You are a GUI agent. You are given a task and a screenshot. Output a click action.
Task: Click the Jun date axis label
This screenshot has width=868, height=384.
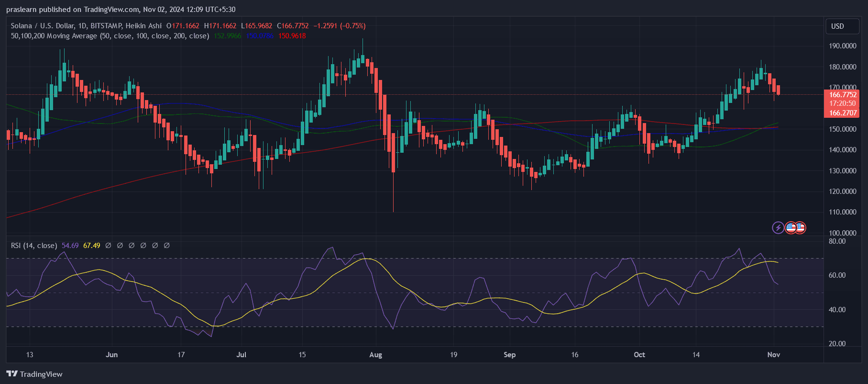coord(111,355)
